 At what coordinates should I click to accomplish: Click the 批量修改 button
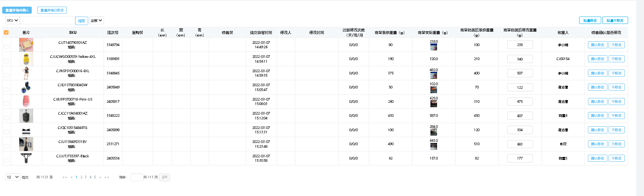click(x=590, y=21)
